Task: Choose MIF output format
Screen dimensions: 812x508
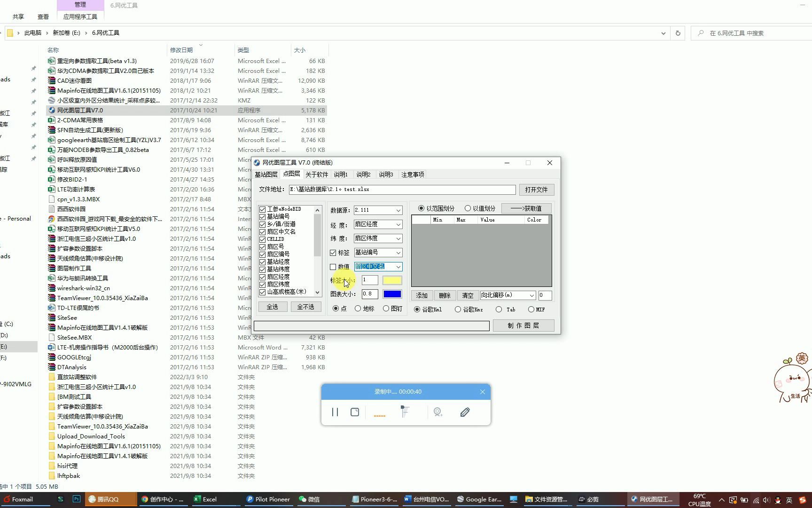Action: pos(531,309)
